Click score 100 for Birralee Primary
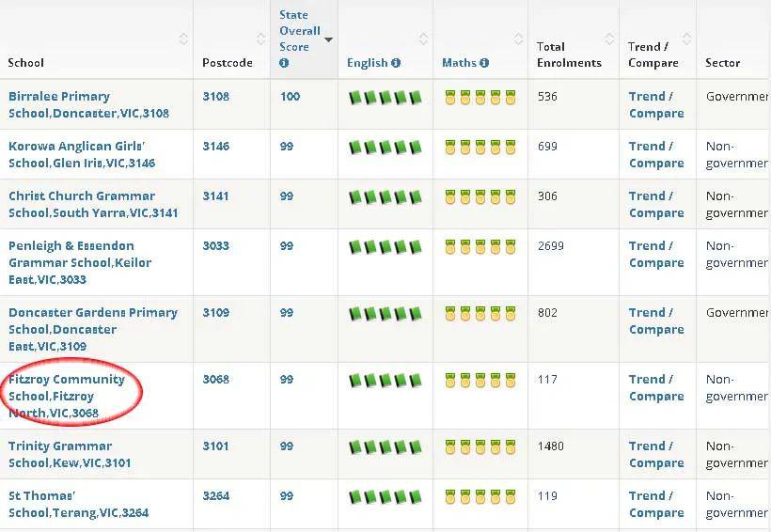Viewport: 771px width, 532px height. [x=291, y=97]
